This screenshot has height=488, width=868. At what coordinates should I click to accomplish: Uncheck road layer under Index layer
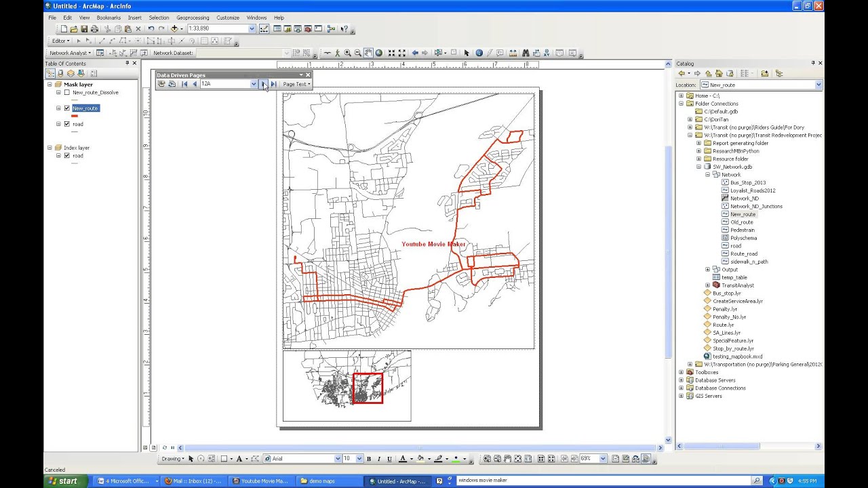[x=66, y=155]
